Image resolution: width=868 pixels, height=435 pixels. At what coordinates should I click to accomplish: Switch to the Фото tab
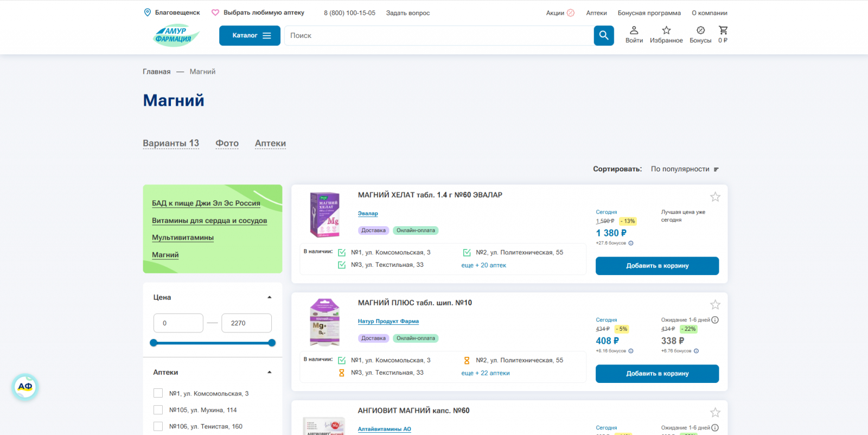[x=227, y=143]
